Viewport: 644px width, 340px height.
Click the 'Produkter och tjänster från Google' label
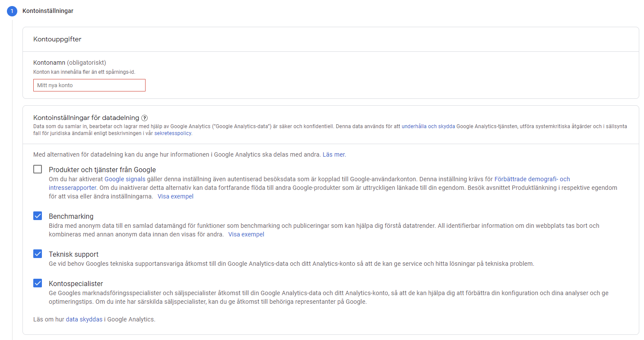pyautogui.click(x=102, y=170)
